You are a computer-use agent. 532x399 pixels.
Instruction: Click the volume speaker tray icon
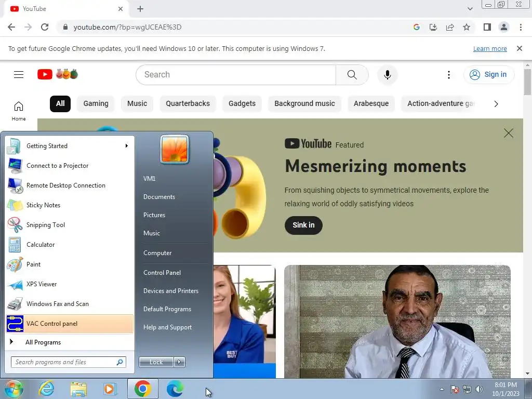click(479, 389)
